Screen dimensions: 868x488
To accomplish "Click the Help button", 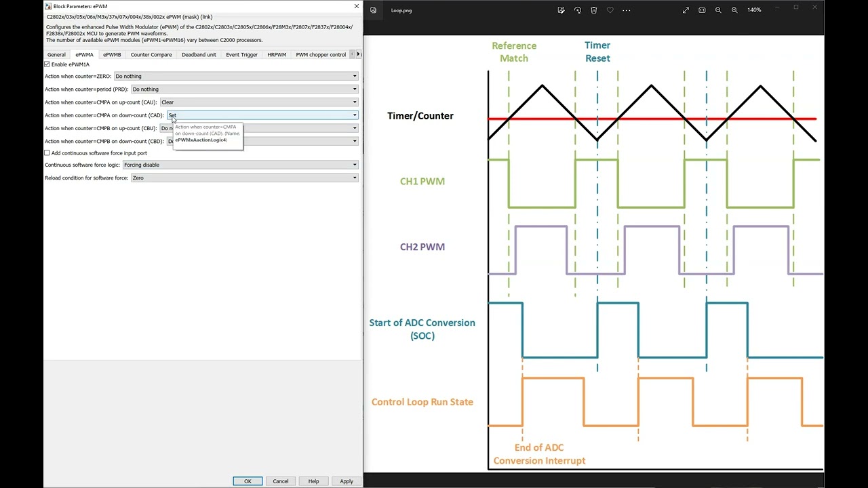I will [x=313, y=481].
